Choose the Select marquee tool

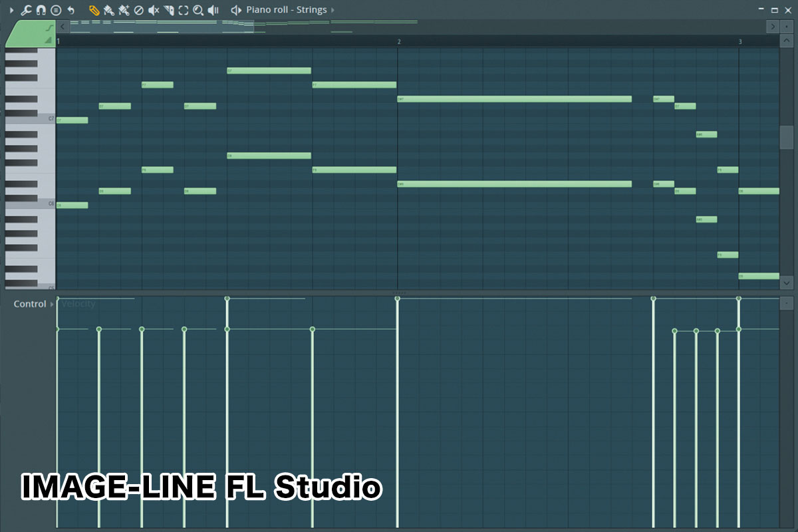click(184, 10)
